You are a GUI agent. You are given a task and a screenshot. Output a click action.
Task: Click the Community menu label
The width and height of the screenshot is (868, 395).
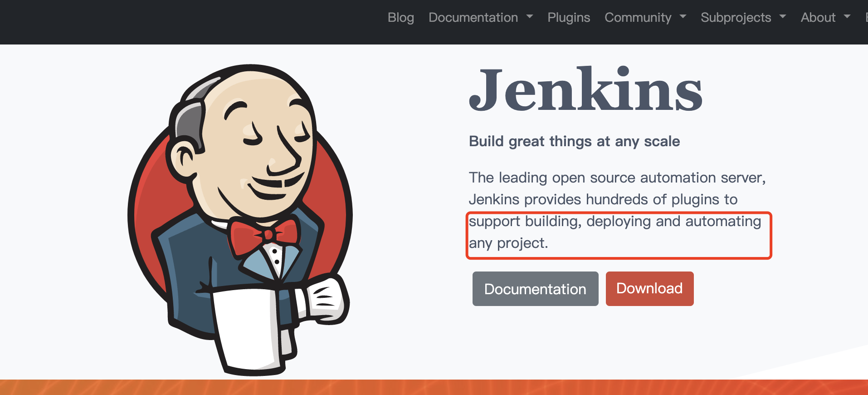(x=638, y=18)
